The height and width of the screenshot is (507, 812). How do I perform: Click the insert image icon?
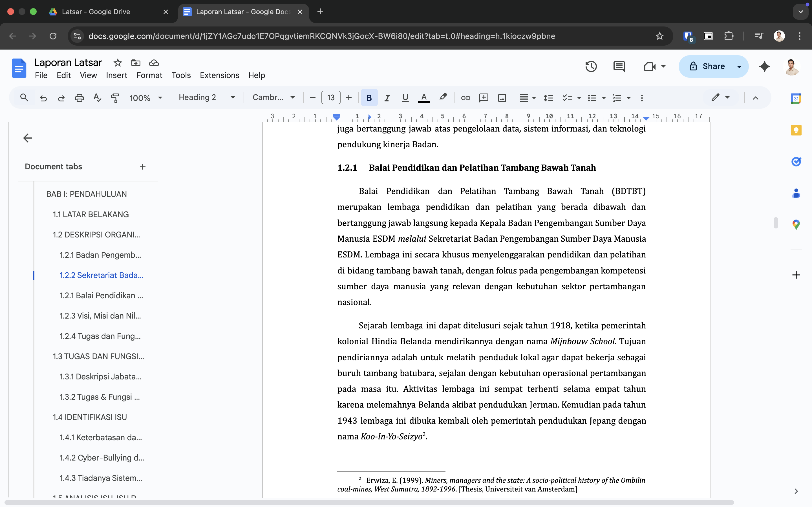[502, 97]
